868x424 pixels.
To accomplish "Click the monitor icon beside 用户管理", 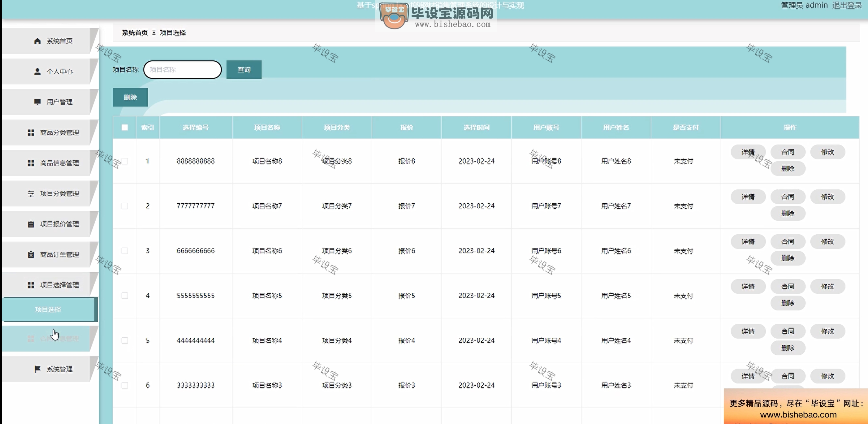I will [37, 102].
